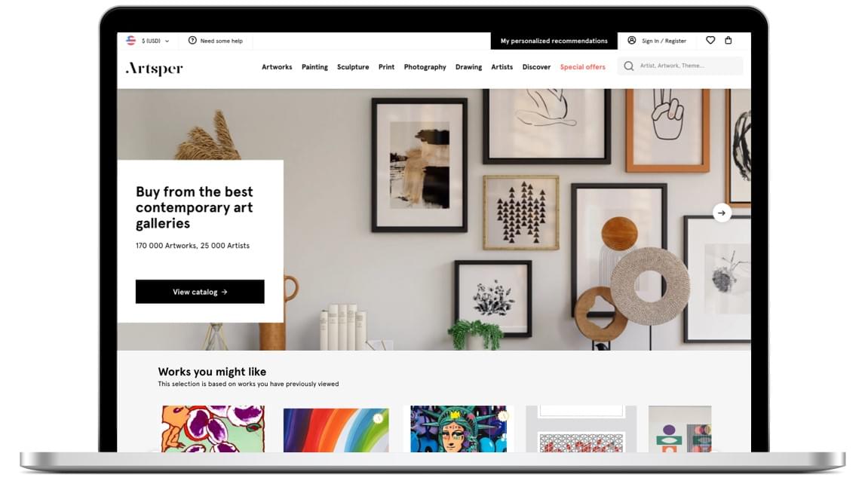Open the Sculpture menu

[x=353, y=67]
